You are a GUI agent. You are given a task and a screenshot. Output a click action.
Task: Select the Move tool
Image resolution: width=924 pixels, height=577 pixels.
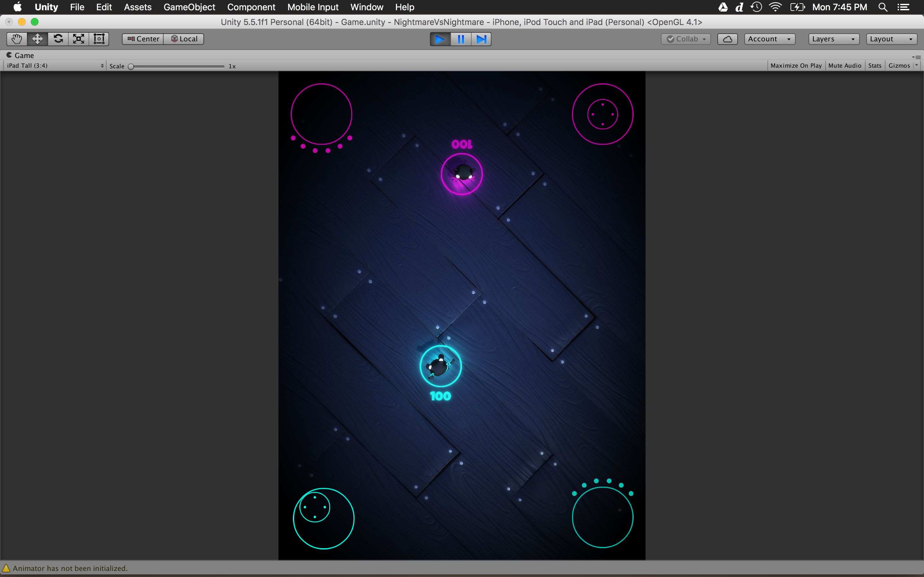pyautogui.click(x=38, y=39)
